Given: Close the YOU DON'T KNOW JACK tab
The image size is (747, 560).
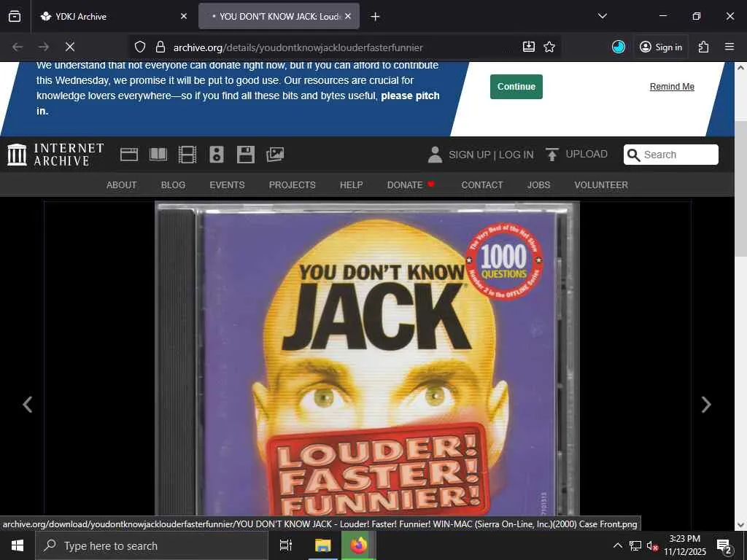Looking at the screenshot, I should click(348, 16).
